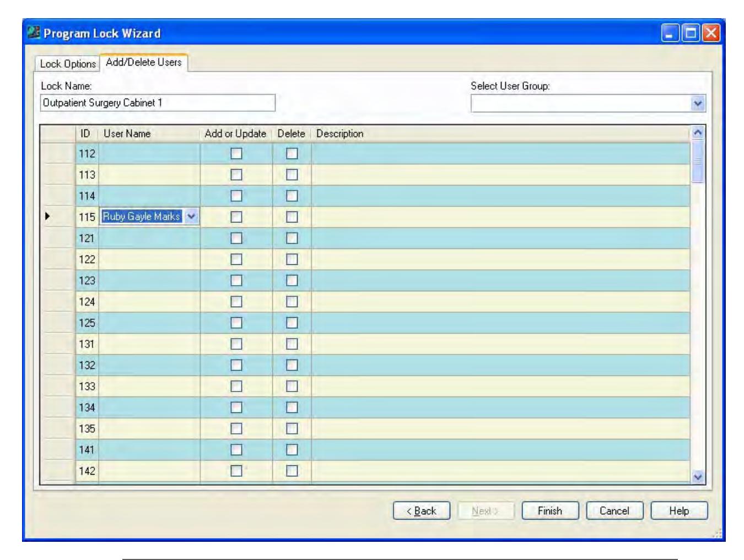Select Delete for ID 123
This screenshot has height=560, width=744.
coord(292,281)
